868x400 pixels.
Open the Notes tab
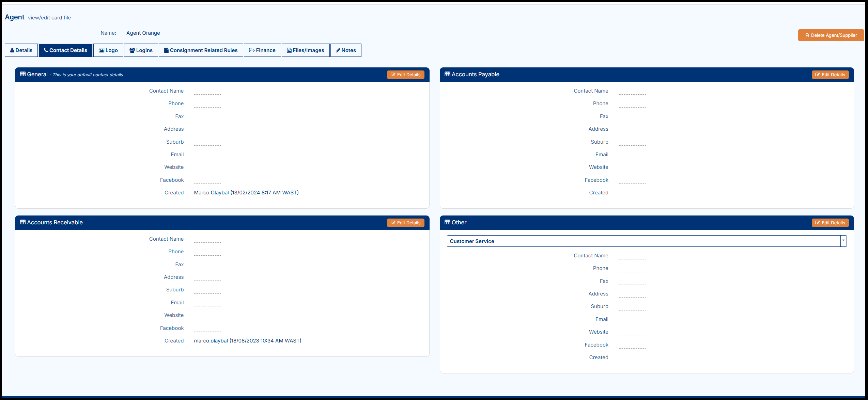point(345,50)
